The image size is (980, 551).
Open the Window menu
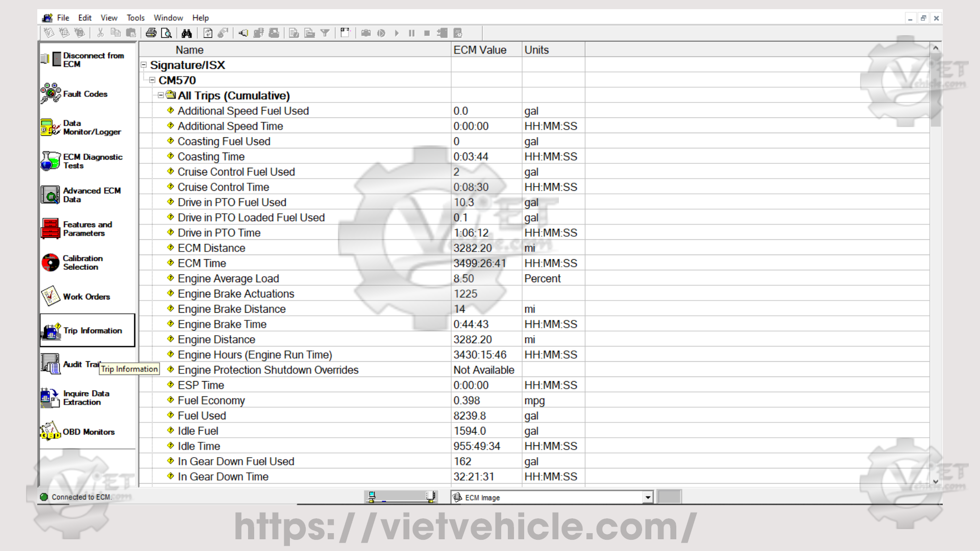pyautogui.click(x=168, y=18)
